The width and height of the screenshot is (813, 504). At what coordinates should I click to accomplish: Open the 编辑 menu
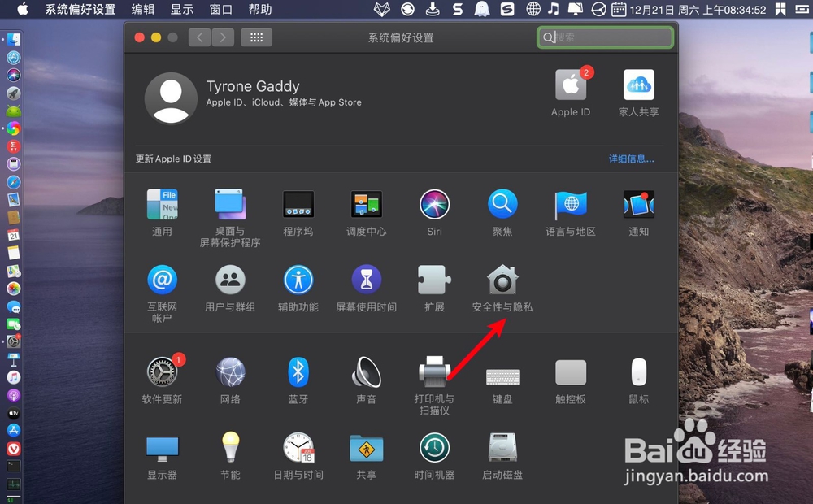(x=143, y=9)
